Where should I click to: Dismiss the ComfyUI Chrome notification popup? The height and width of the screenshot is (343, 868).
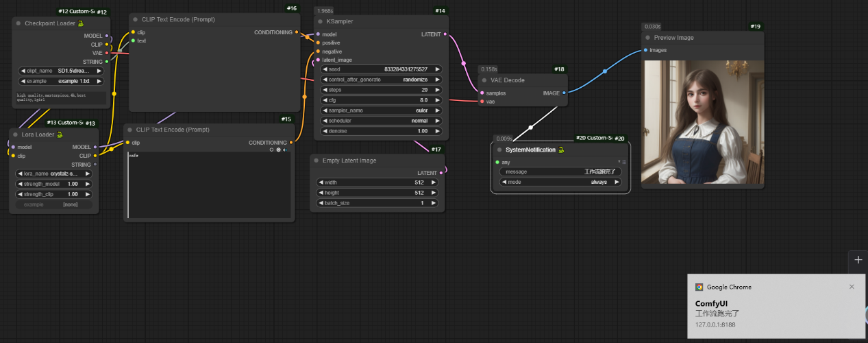tap(852, 287)
